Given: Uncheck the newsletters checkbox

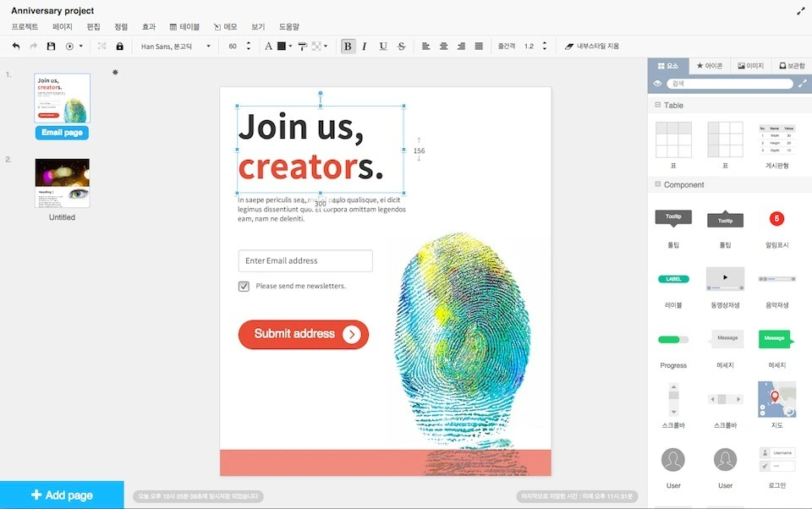Looking at the screenshot, I should click(x=244, y=287).
